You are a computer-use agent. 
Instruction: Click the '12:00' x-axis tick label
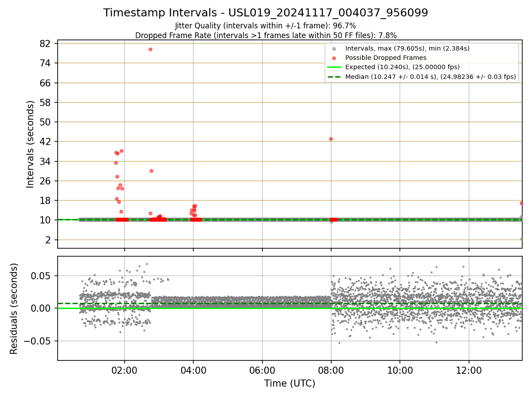[469, 371]
